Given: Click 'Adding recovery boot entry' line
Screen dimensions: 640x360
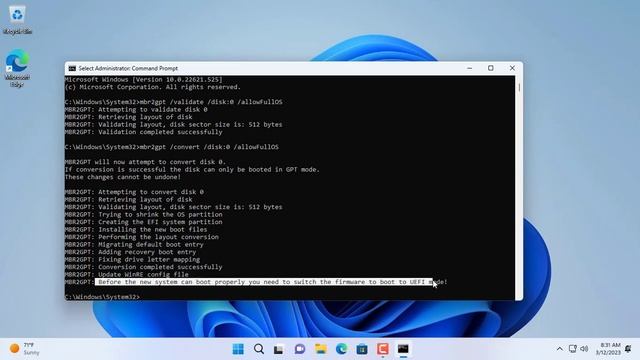Looking at the screenshot, I should coord(130,252).
